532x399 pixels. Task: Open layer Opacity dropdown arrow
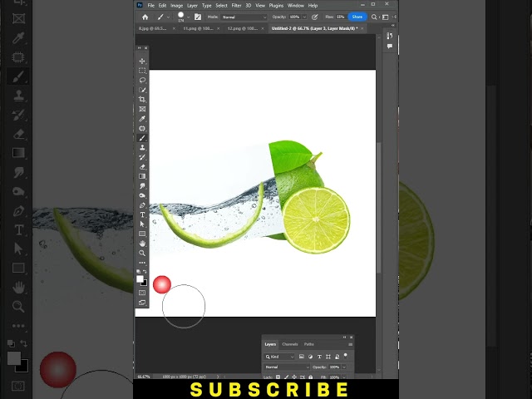[344, 367]
